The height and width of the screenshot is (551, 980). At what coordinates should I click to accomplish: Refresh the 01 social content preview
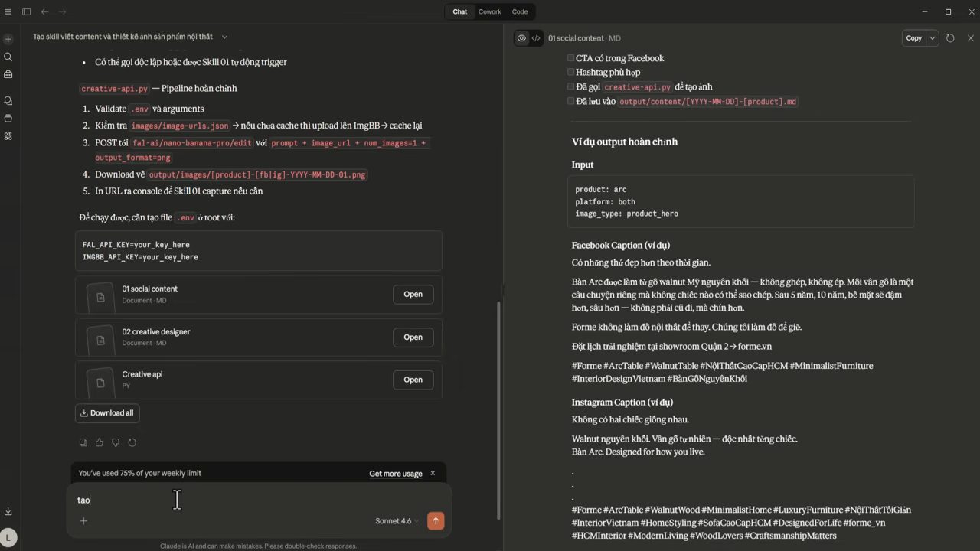pos(950,38)
